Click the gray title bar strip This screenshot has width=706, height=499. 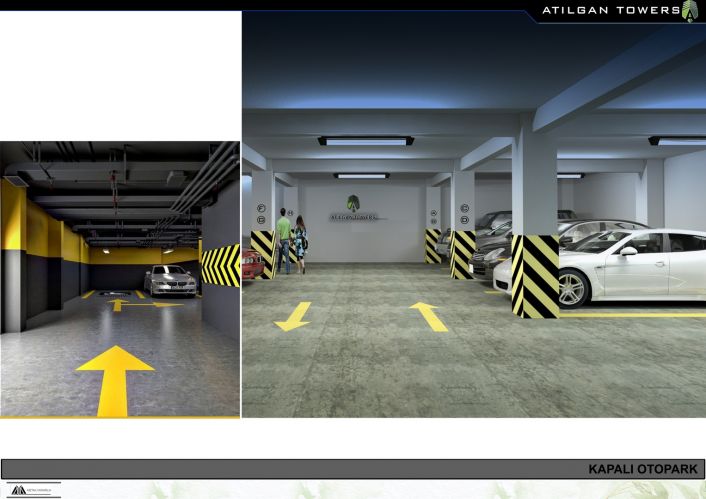pyautogui.click(x=353, y=469)
